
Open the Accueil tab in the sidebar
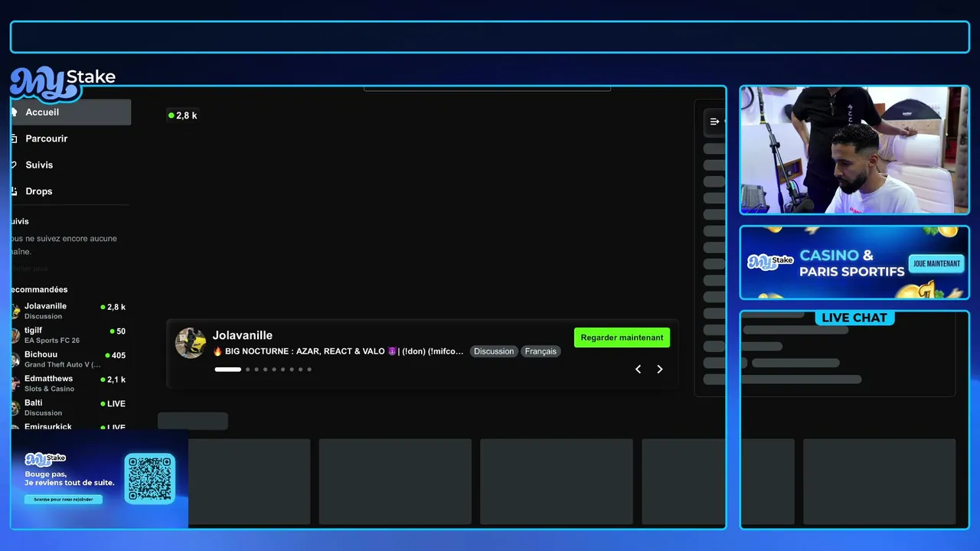click(70, 112)
